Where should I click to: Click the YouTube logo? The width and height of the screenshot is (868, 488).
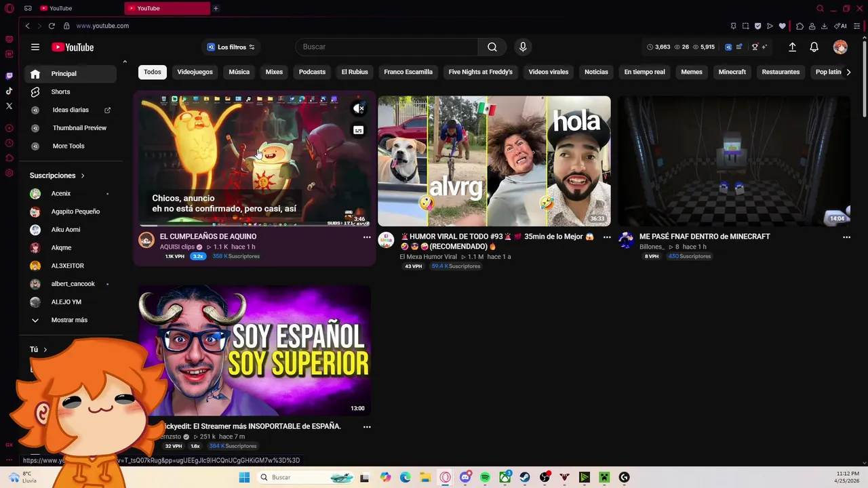tap(73, 47)
